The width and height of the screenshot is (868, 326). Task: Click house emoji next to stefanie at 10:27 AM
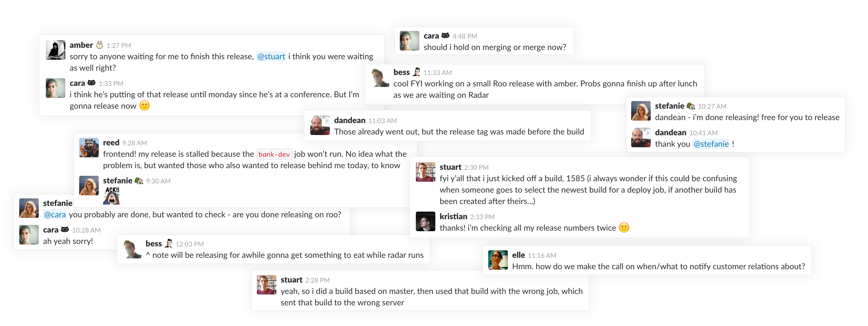[x=691, y=106]
